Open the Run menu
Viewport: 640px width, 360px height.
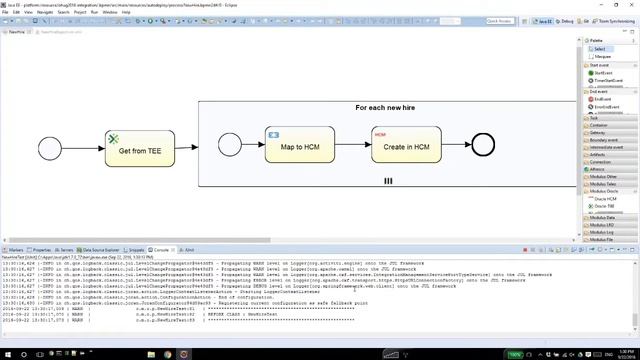tap(94, 13)
